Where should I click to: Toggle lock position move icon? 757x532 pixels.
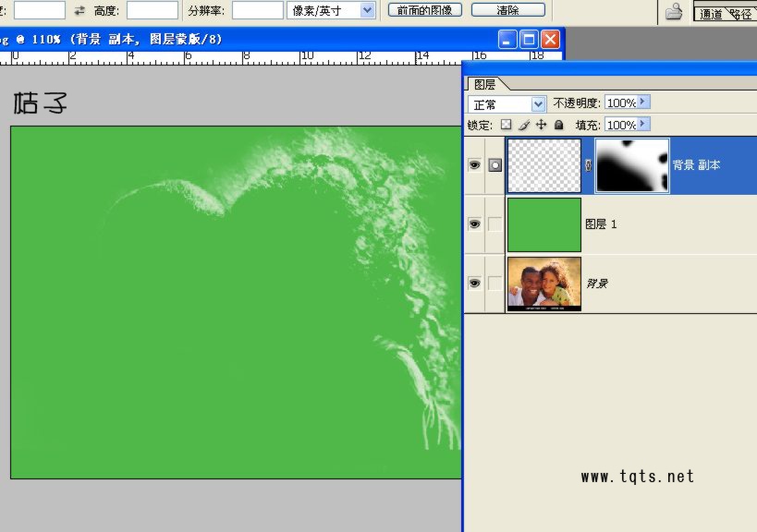coord(542,125)
